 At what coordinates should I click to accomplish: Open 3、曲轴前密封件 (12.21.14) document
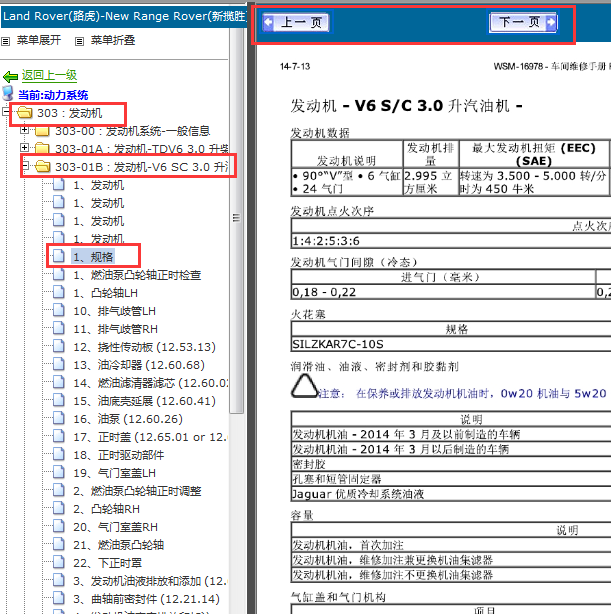(x=146, y=600)
